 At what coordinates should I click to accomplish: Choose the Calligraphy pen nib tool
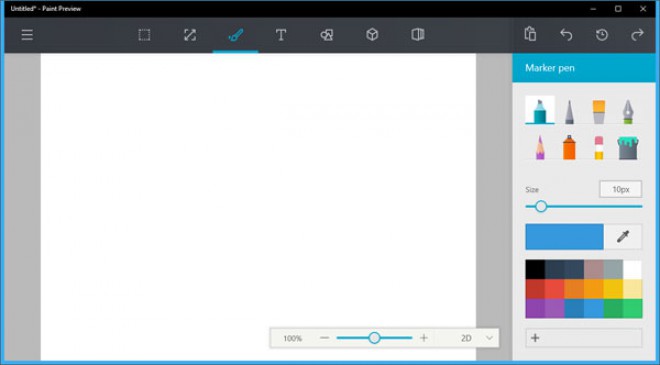[628, 112]
